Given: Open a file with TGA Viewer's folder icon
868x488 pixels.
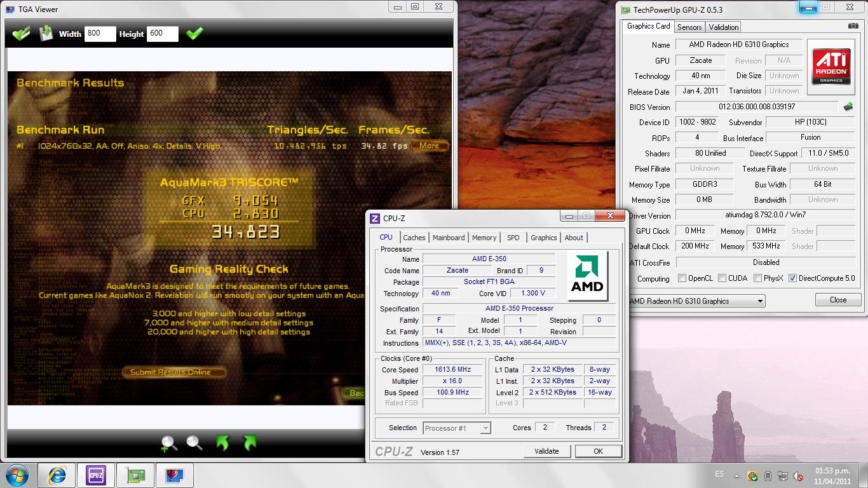Looking at the screenshot, I should 21,33.
